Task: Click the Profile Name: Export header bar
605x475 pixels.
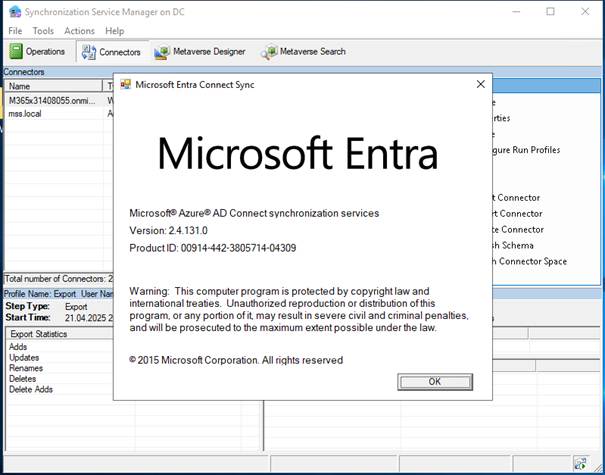Action: 59,294
